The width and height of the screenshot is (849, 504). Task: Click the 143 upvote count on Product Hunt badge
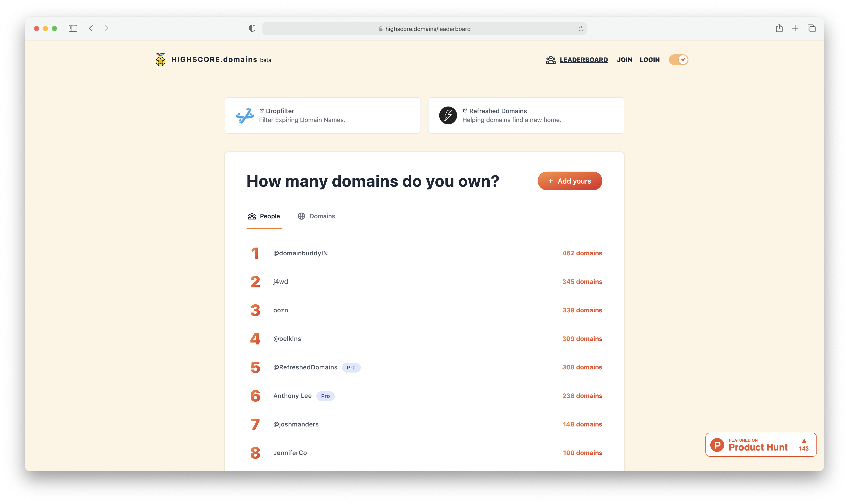click(x=804, y=449)
